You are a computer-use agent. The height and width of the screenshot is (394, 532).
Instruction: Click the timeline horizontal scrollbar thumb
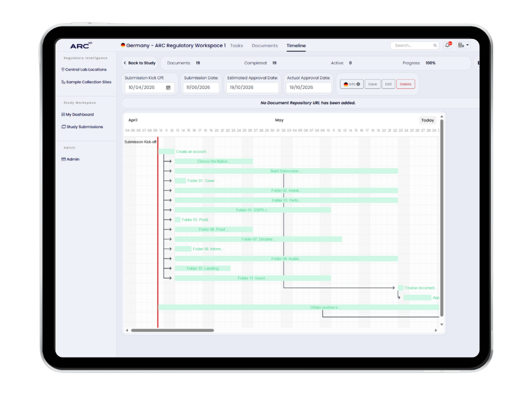(172, 331)
